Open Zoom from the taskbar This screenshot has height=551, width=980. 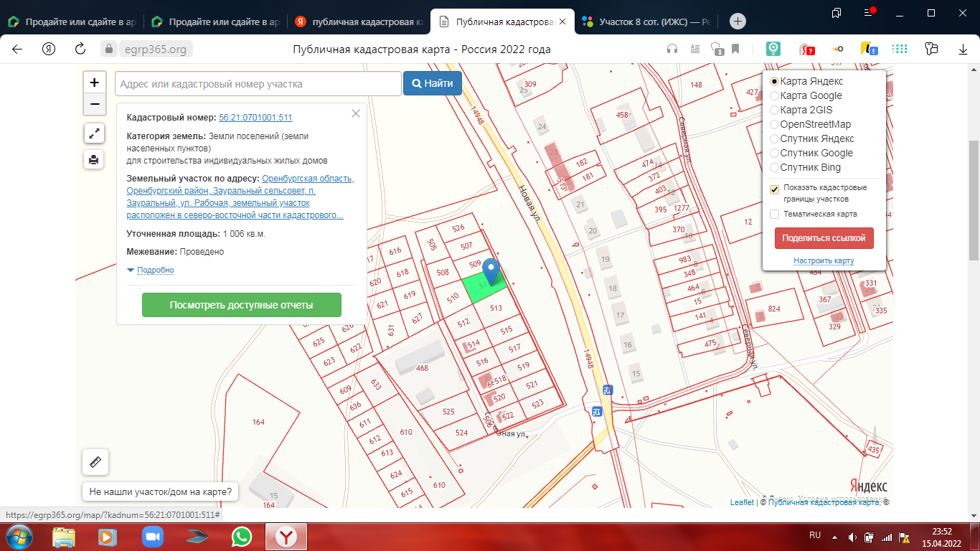152,537
